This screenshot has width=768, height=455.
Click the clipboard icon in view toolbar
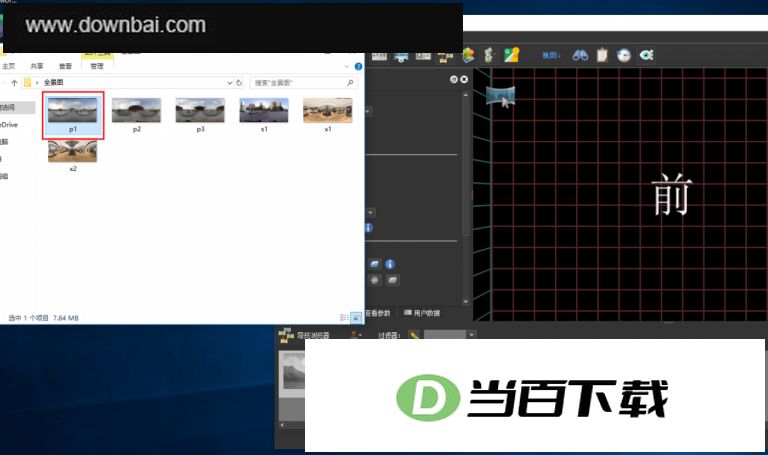click(x=602, y=55)
